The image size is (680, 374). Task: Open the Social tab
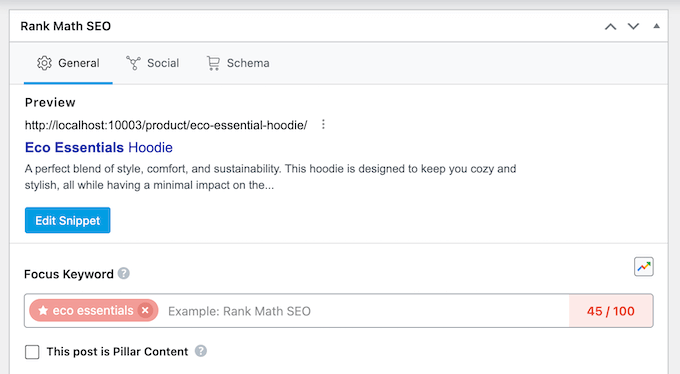point(152,63)
